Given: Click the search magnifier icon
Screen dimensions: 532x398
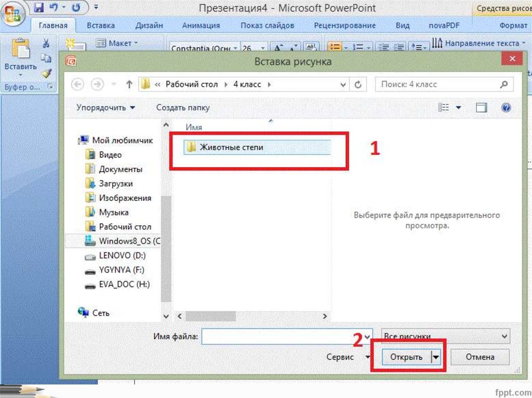Looking at the screenshot, I should pyautogui.click(x=504, y=84).
